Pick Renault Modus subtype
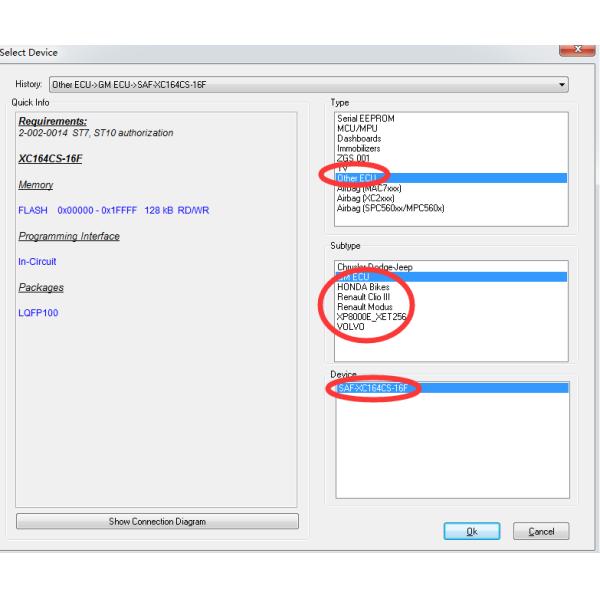This screenshot has height=600, width=600. coord(366,307)
